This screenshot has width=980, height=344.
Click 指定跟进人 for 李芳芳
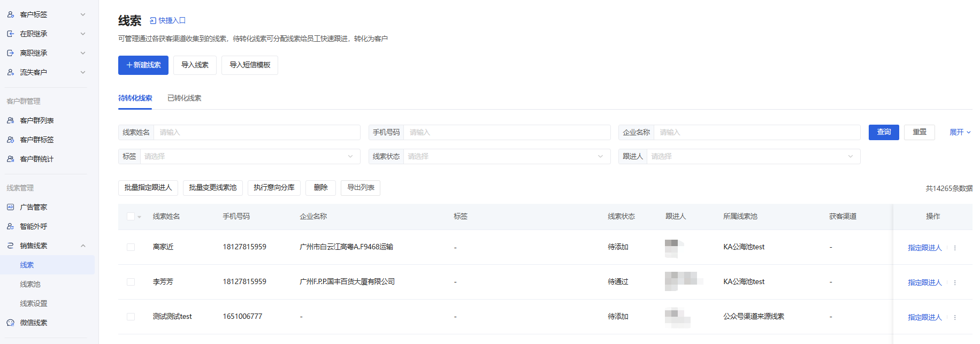click(x=924, y=282)
